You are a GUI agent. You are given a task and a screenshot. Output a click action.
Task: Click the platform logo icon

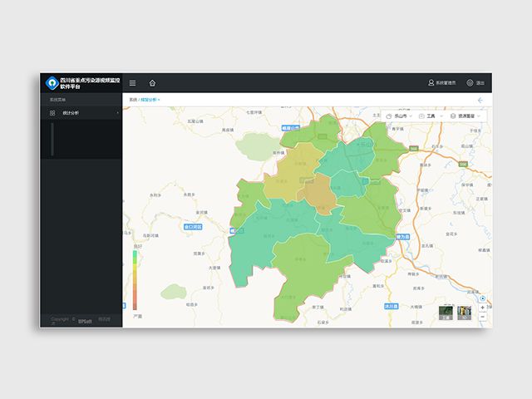coord(52,83)
